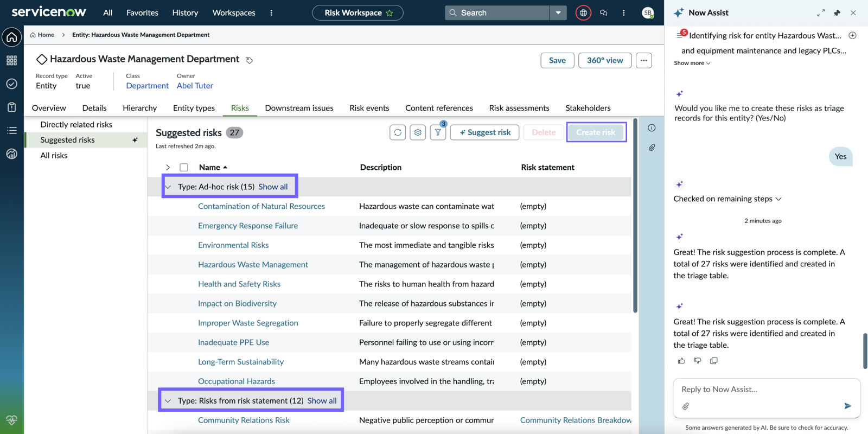Expand all groups using header chevron

168,168
